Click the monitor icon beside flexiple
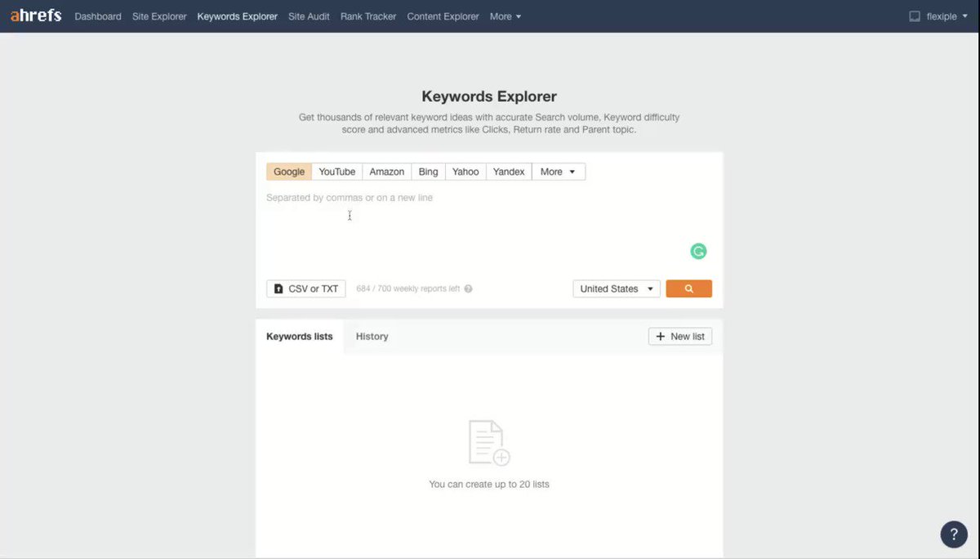The height and width of the screenshot is (559, 980). coord(915,16)
